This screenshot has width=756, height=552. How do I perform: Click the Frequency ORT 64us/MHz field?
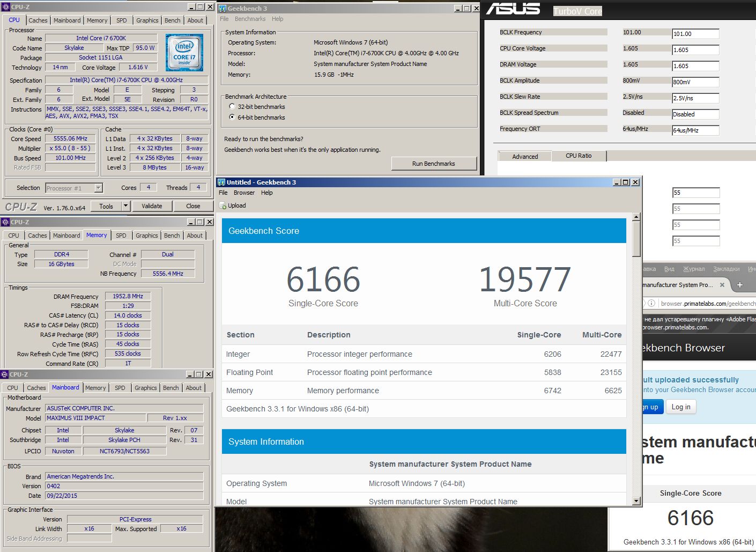(695, 130)
